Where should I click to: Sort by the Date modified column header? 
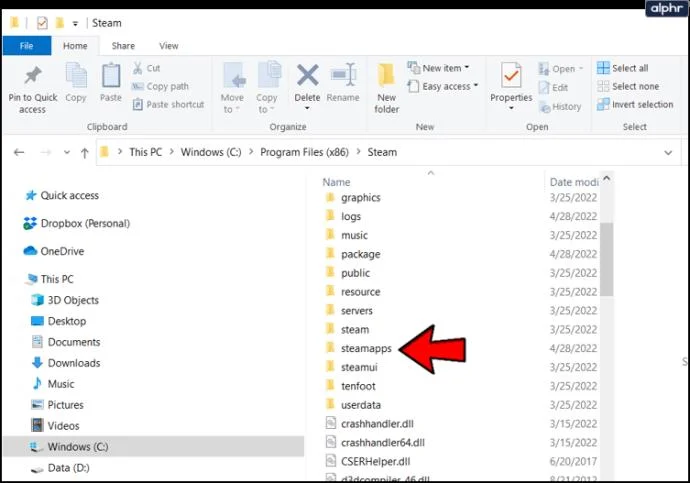573,182
